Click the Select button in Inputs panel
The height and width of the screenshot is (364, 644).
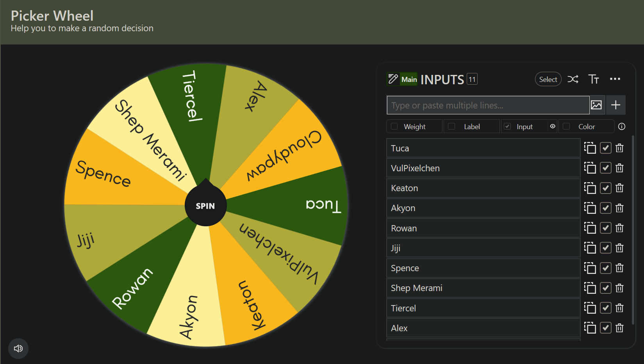[x=548, y=79]
